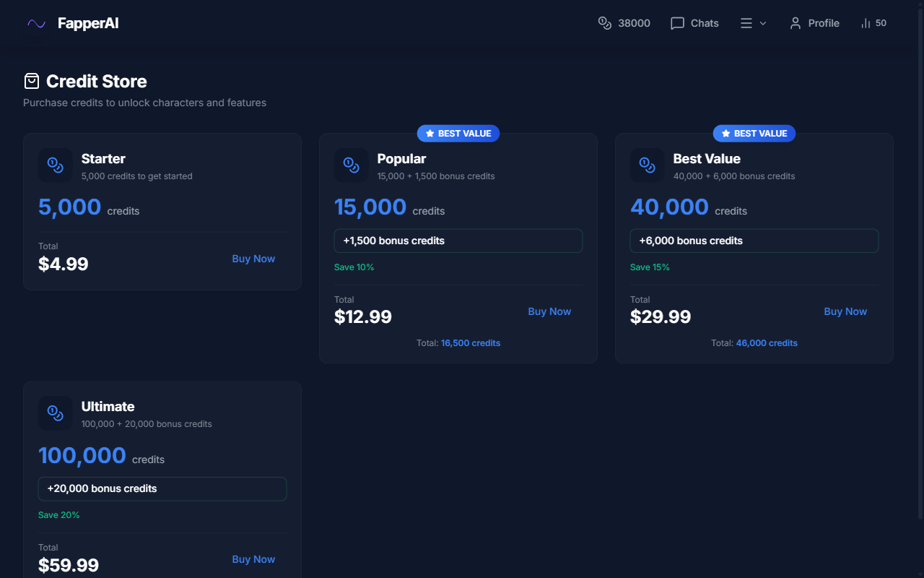Click the coin icon on the Ultimate card
The width and height of the screenshot is (924, 578).
point(55,413)
